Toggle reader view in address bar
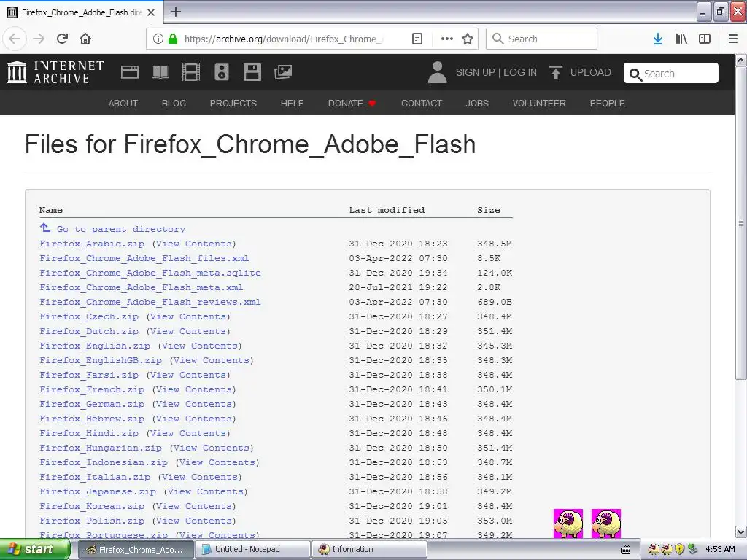Viewport: 747px width, 560px height. click(417, 39)
